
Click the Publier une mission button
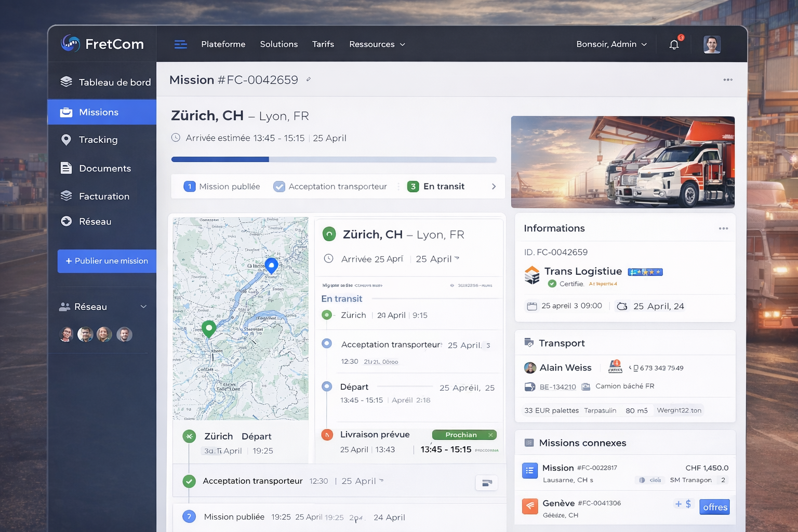(x=107, y=261)
